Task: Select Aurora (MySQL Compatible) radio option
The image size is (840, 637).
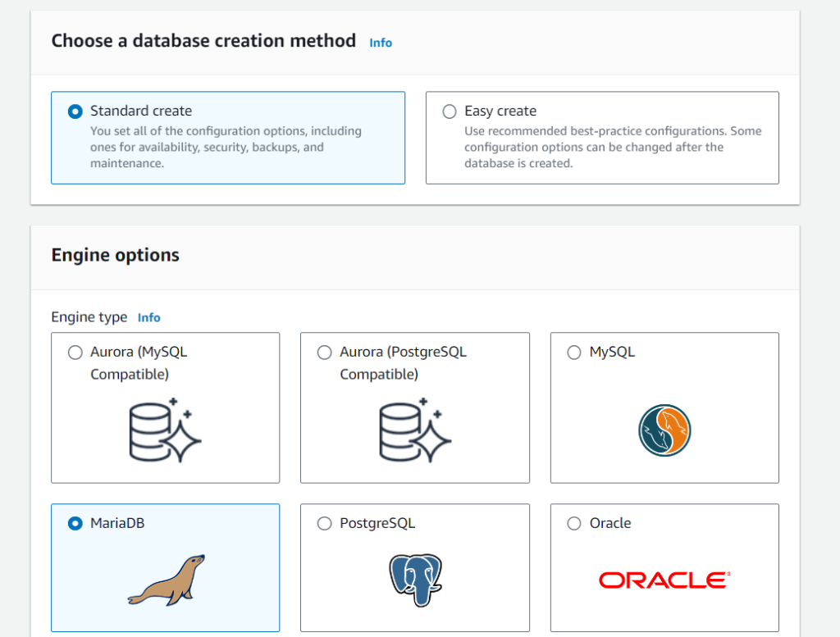Action: (x=75, y=353)
